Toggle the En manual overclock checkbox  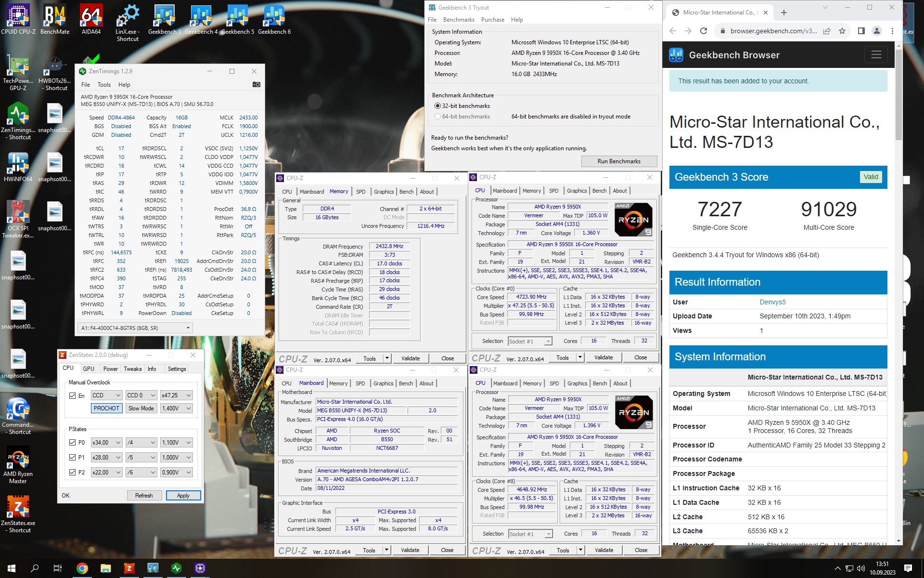pyautogui.click(x=72, y=395)
